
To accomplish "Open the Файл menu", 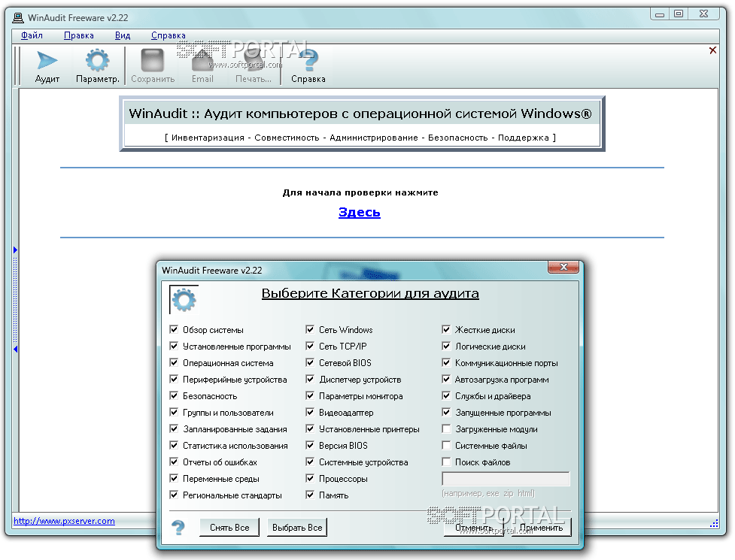I will [32, 35].
